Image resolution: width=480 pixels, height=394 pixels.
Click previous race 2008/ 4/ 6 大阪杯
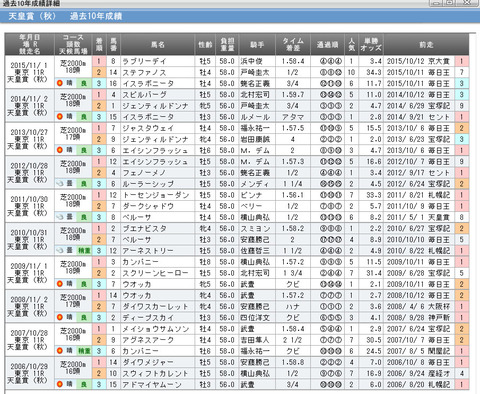tap(418, 306)
